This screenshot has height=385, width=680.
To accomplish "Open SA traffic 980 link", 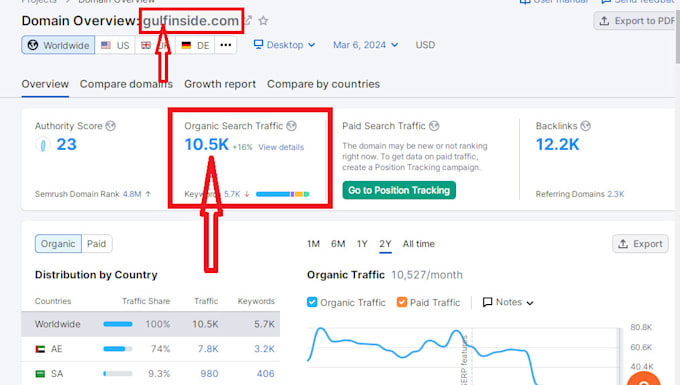I will tap(209, 373).
